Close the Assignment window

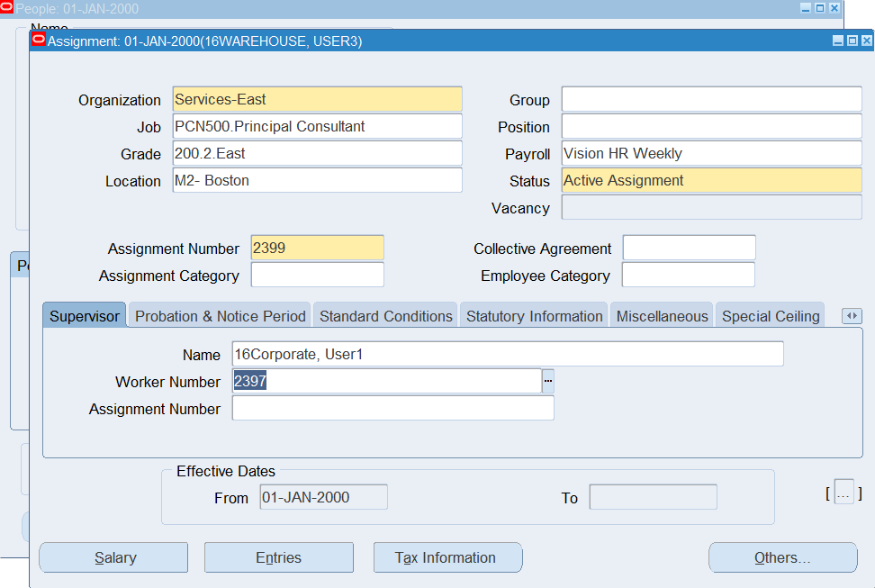tap(866, 41)
